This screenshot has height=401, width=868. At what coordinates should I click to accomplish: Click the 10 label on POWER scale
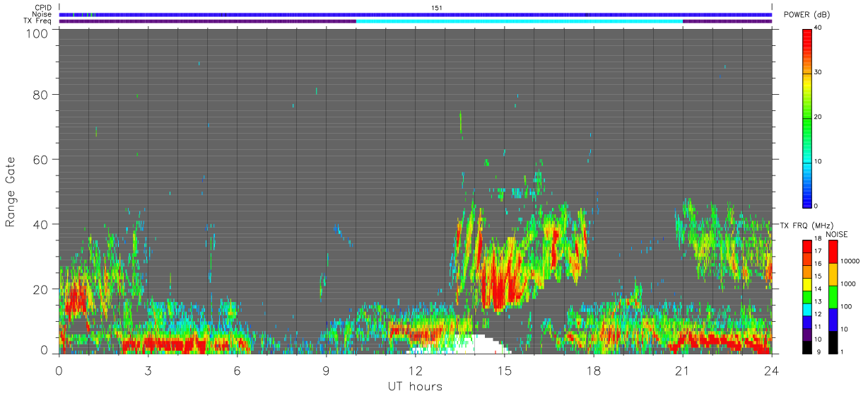(819, 162)
